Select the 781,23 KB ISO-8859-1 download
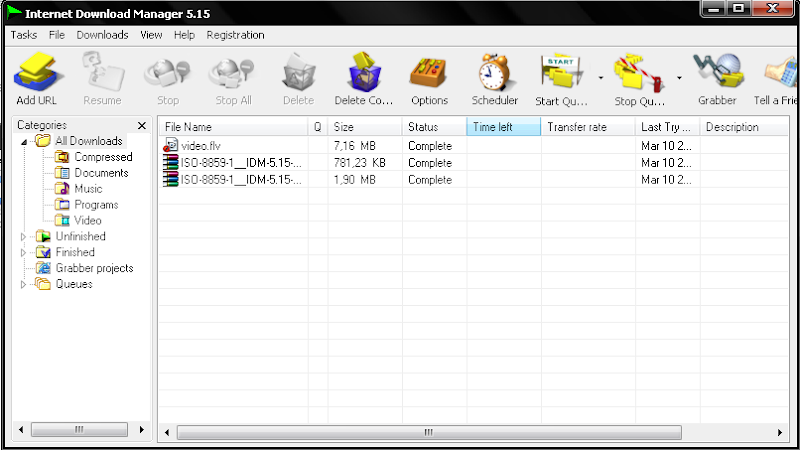Screen dimensions: 800x450 pos(473,163)
